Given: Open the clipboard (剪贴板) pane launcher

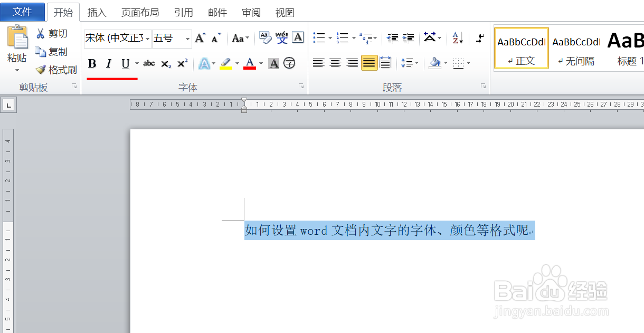Looking at the screenshot, I should (74, 86).
